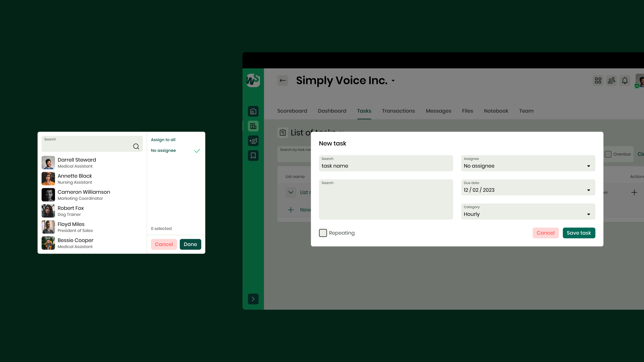Select Darrell Steward as assignee
Viewport: 644px width, 362px height.
pyautogui.click(x=92, y=163)
